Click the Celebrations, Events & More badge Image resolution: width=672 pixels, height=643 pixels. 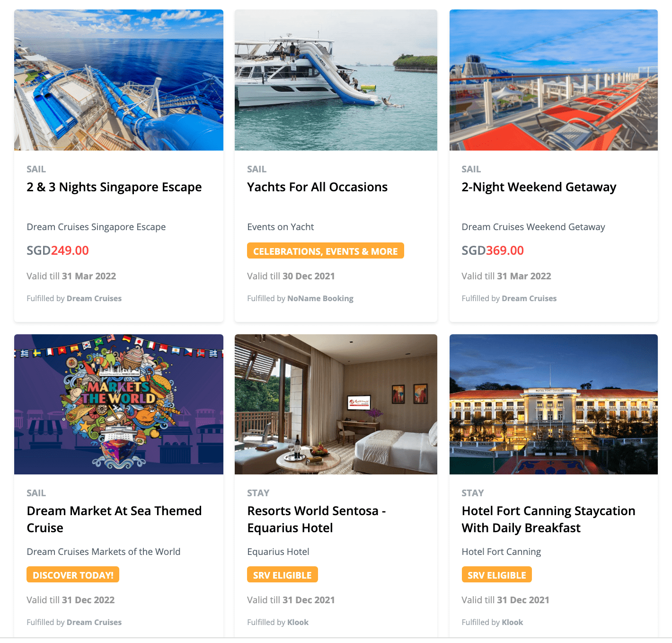point(326,251)
